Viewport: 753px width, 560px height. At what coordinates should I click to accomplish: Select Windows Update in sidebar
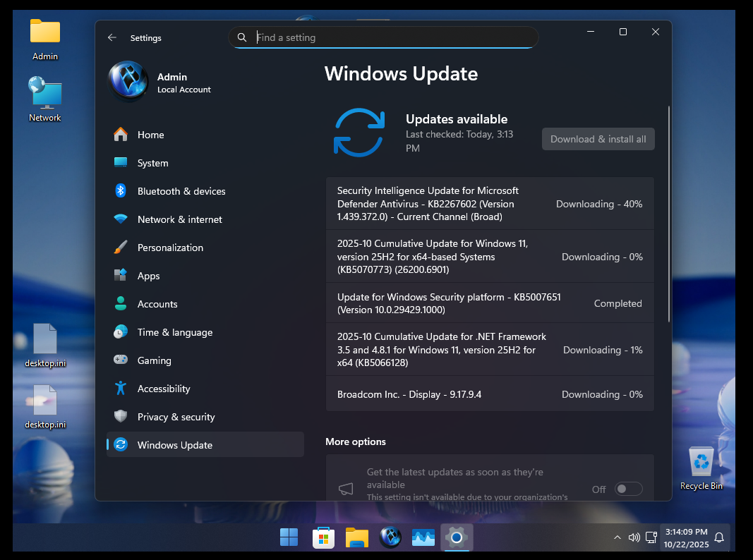205,445
